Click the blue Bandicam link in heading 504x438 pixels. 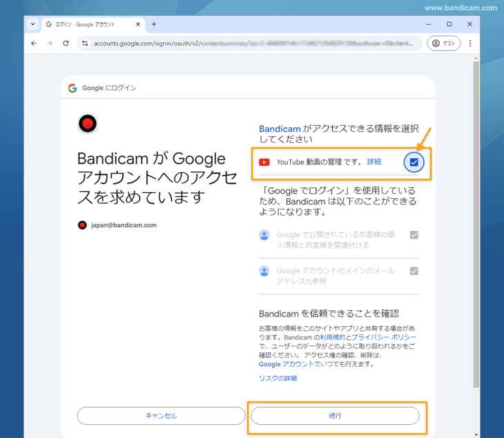[280, 129]
